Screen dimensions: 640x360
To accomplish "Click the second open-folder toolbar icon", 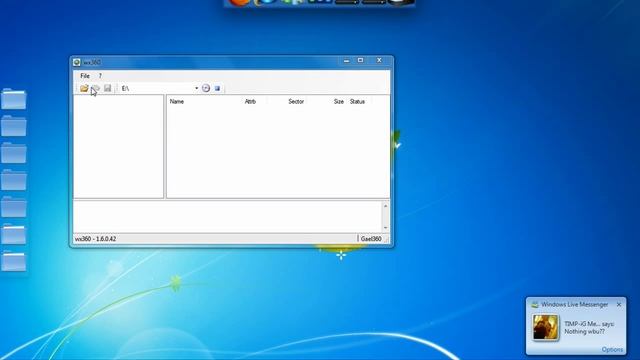I will click(96, 88).
